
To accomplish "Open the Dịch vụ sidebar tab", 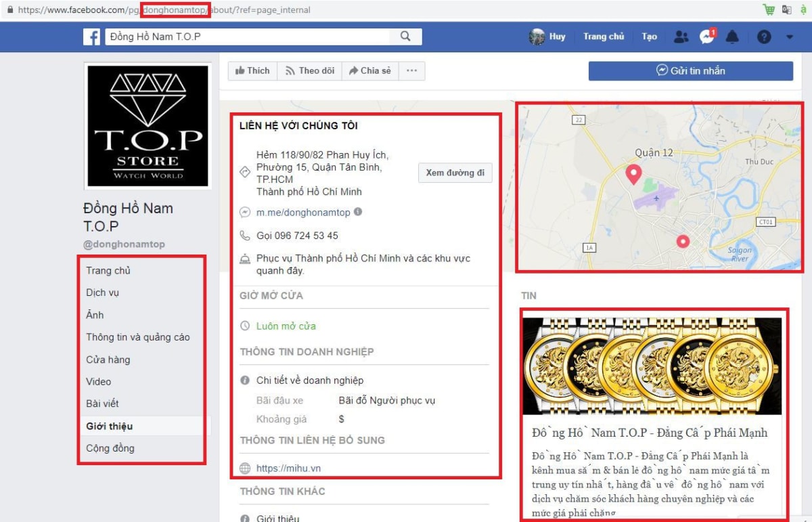I will (103, 293).
